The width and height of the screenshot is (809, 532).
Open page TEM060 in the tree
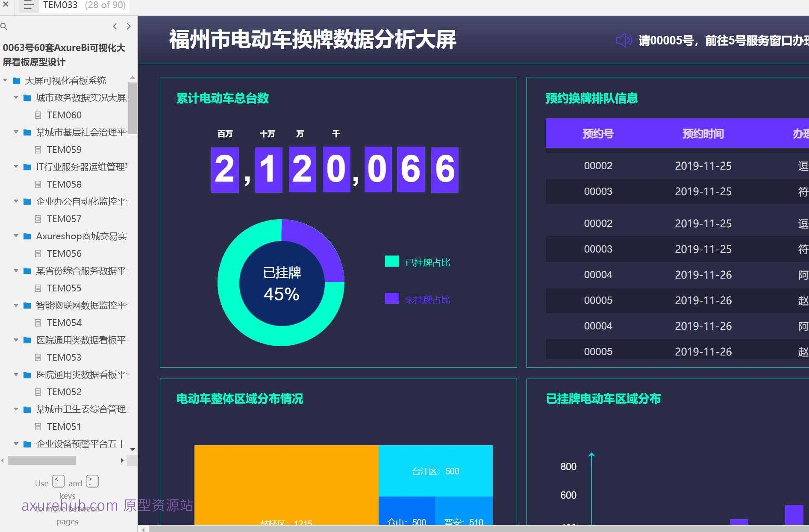point(64,115)
